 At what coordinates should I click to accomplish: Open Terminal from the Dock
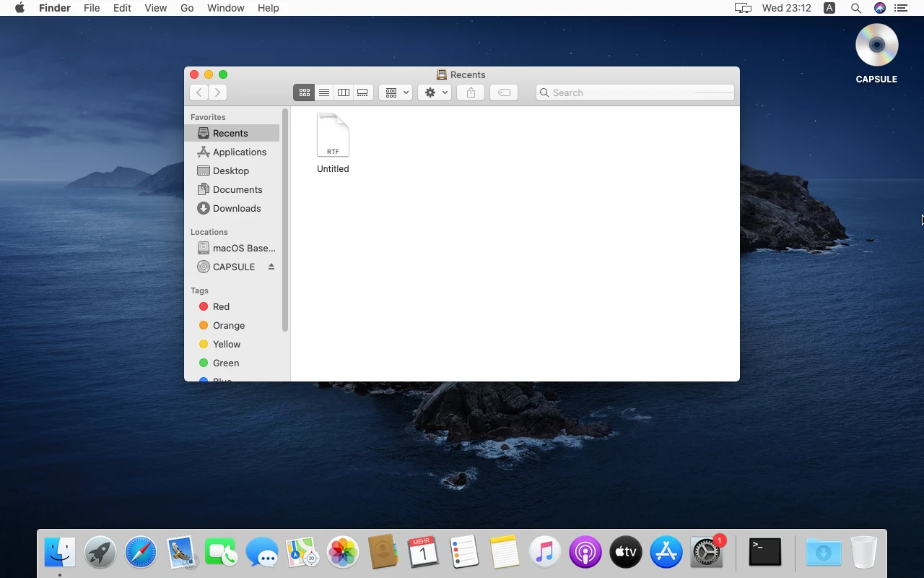pos(765,553)
